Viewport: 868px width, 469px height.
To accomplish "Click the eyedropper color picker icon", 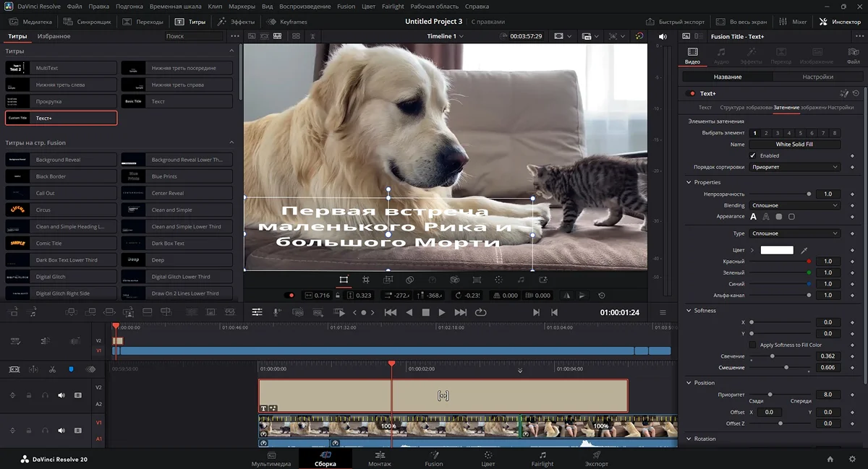I will click(804, 250).
